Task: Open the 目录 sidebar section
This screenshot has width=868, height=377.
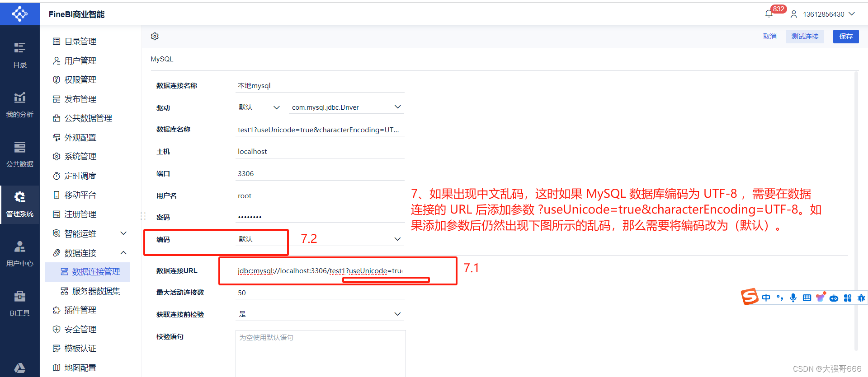Action: point(19,55)
